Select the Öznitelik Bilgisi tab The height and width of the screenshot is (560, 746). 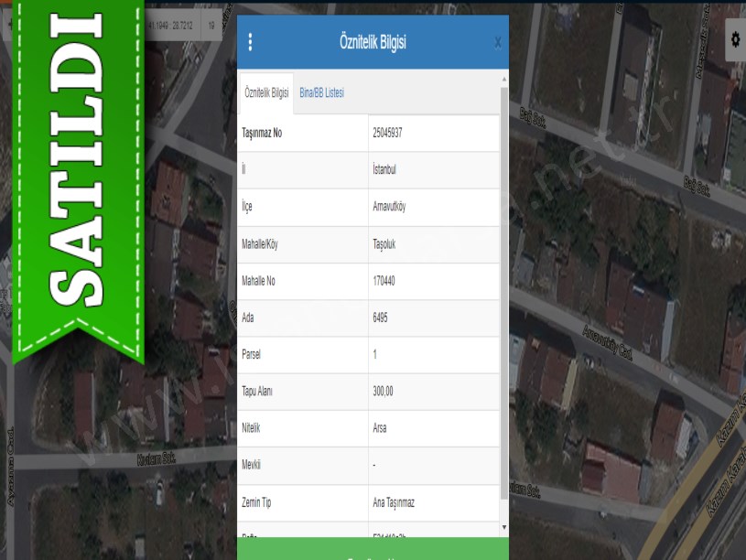point(266,93)
